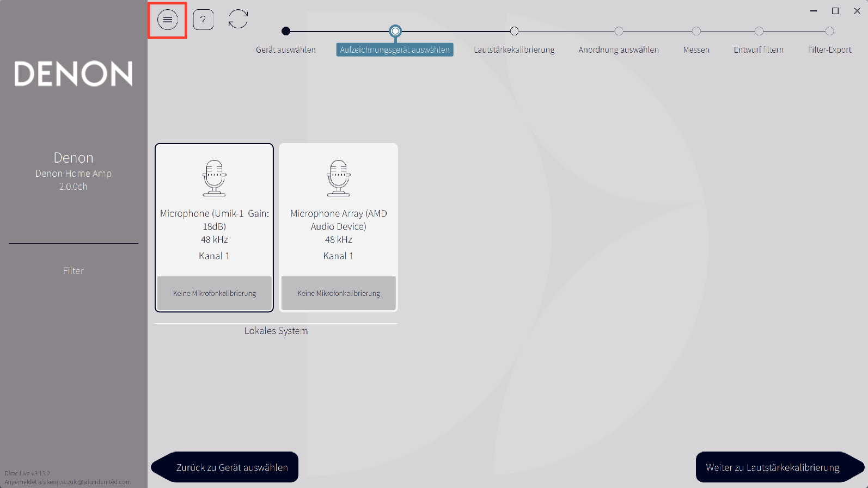The height and width of the screenshot is (488, 868).
Task: Select the Aufzeichnungsgerät auswählen step label
Action: coord(395,50)
